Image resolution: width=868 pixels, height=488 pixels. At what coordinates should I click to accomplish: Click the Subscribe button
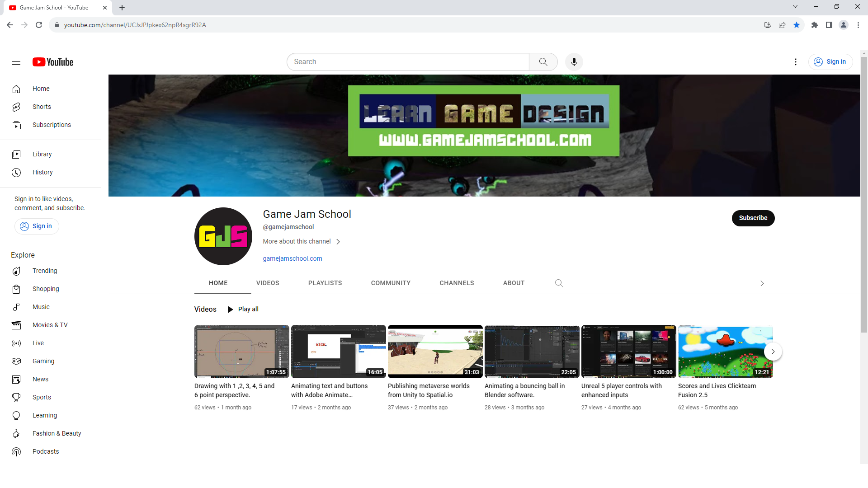click(753, 218)
